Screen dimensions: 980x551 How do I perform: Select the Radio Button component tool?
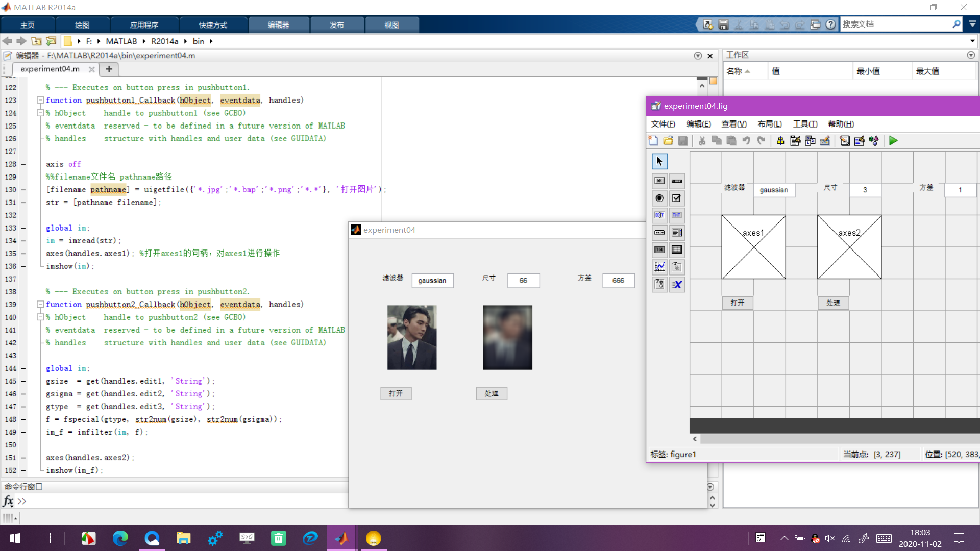coord(659,198)
